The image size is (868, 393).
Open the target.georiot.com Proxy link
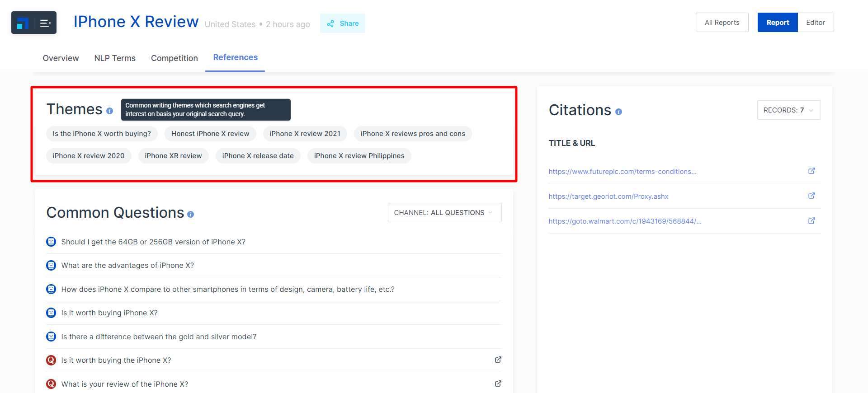609,196
